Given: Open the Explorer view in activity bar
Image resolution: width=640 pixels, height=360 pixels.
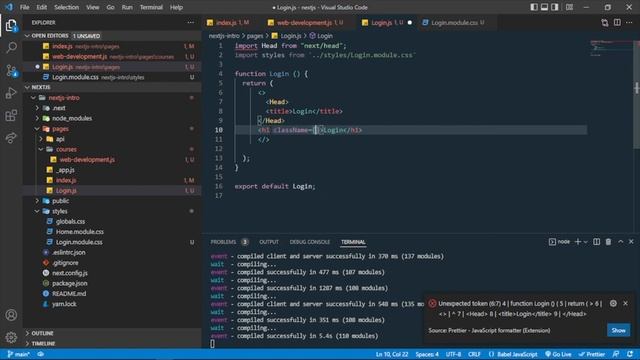Looking at the screenshot, I should (11, 26).
